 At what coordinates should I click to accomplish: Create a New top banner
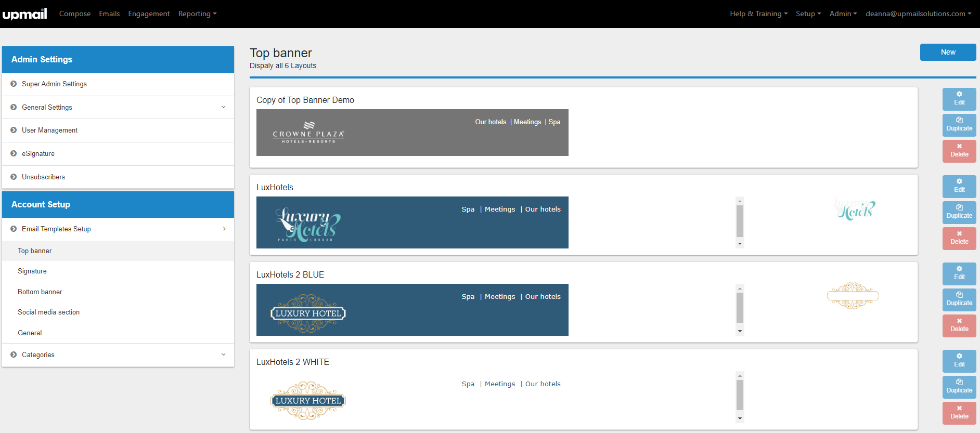948,52
